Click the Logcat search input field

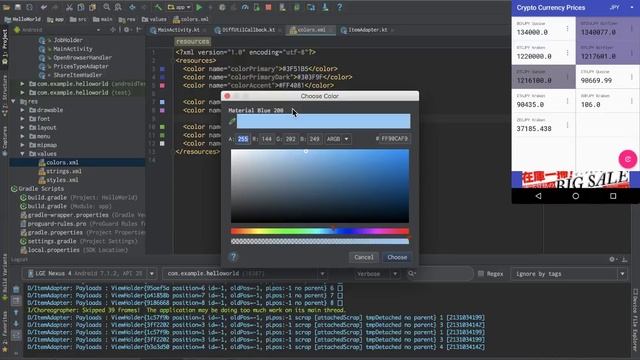pos(440,273)
